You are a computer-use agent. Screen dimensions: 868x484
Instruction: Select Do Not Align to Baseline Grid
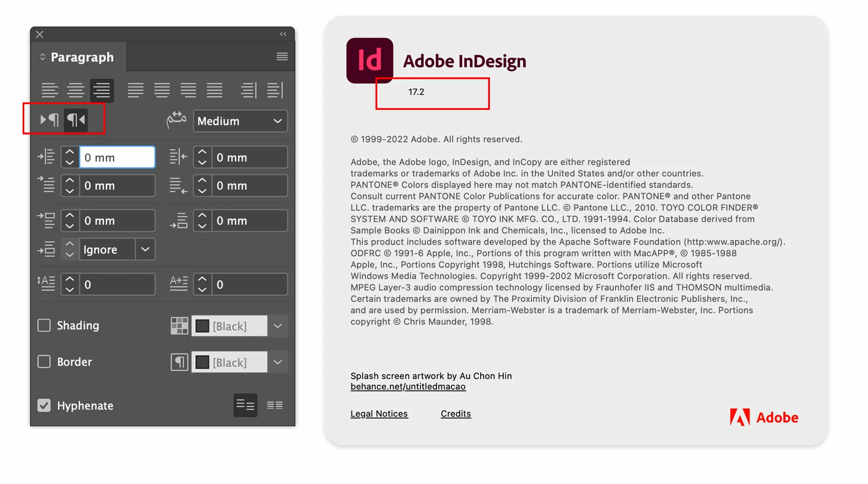245,406
